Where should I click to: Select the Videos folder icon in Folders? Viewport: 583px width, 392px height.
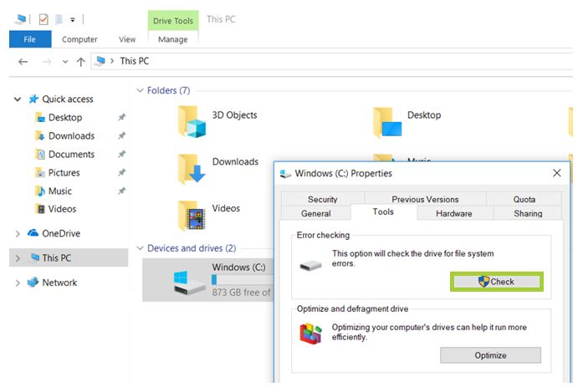point(192,215)
